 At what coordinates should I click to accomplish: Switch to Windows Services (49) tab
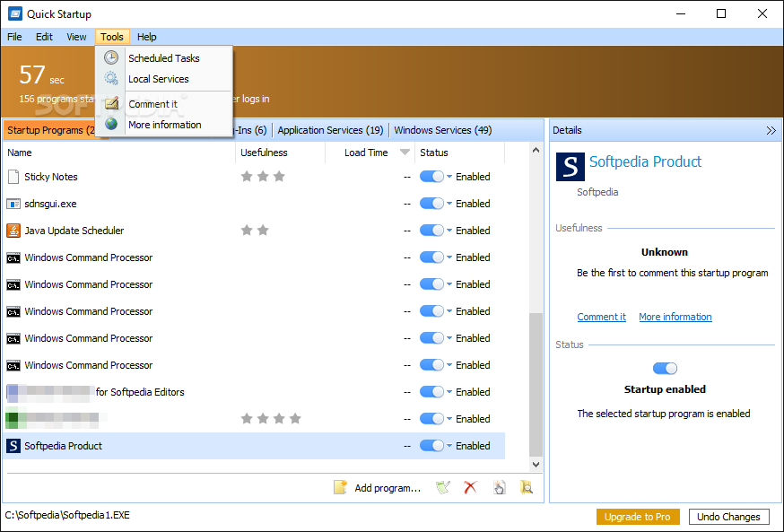click(x=442, y=130)
